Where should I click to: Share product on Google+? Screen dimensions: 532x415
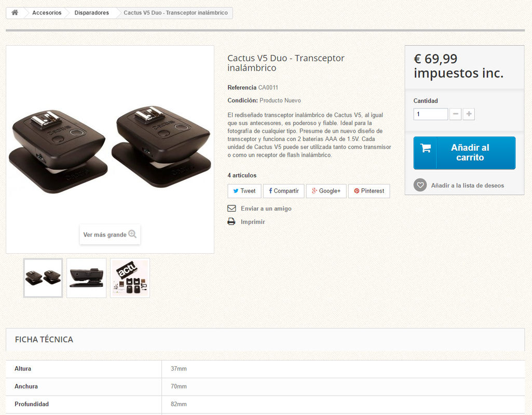coord(326,191)
